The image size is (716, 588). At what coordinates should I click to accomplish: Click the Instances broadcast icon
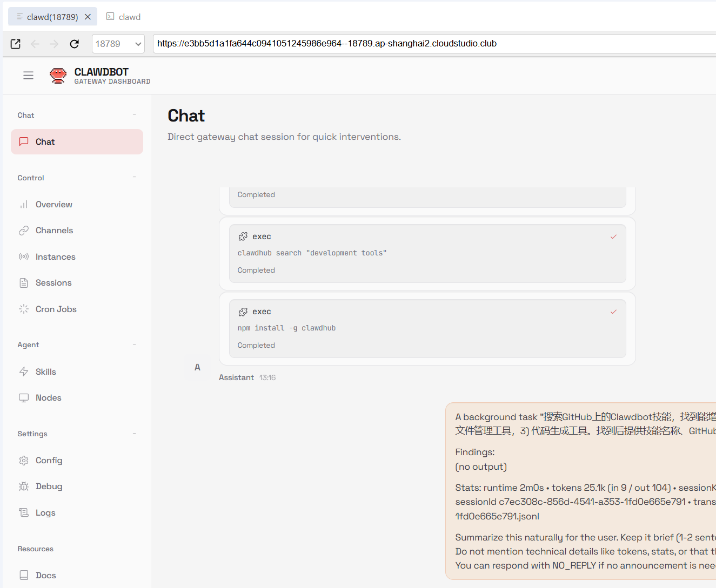tap(24, 256)
